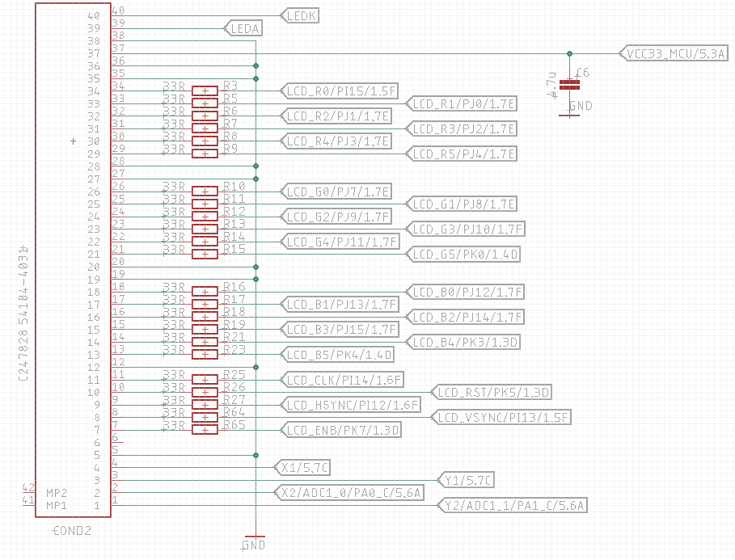
Task: Select resistor R11 symbol
Action: 205,204
